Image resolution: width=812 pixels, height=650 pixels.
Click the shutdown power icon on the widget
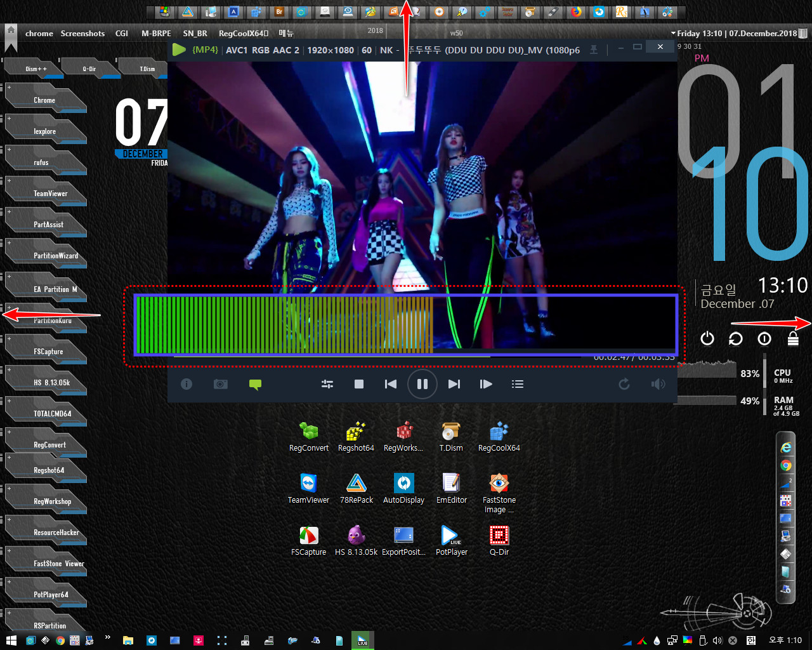tap(707, 338)
